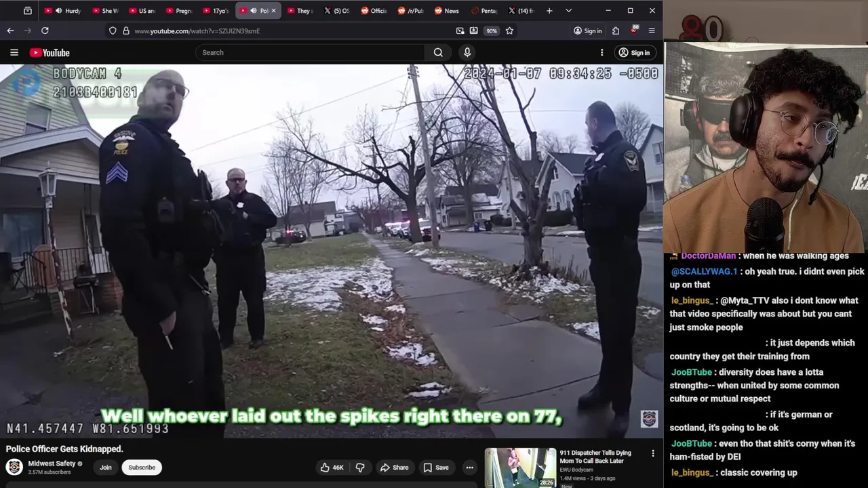
Task: Open the uBlock Origin extension icon
Action: tap(634, 30)
